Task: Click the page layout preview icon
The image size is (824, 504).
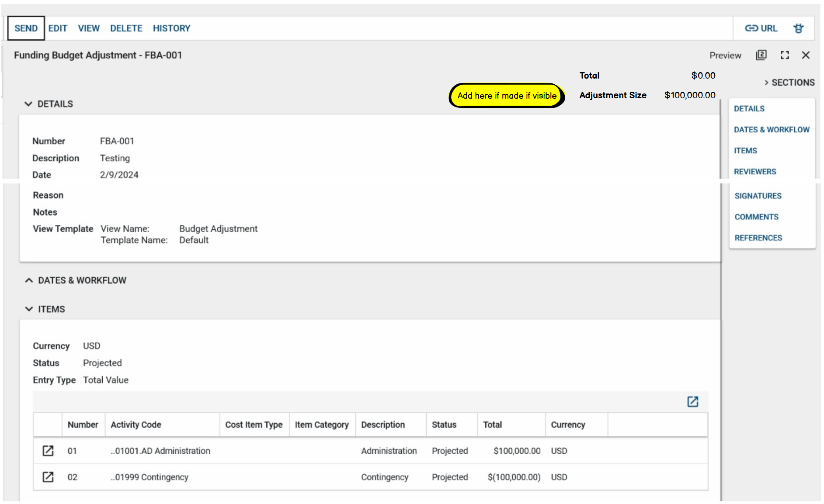Action: (x=761, y=55)
